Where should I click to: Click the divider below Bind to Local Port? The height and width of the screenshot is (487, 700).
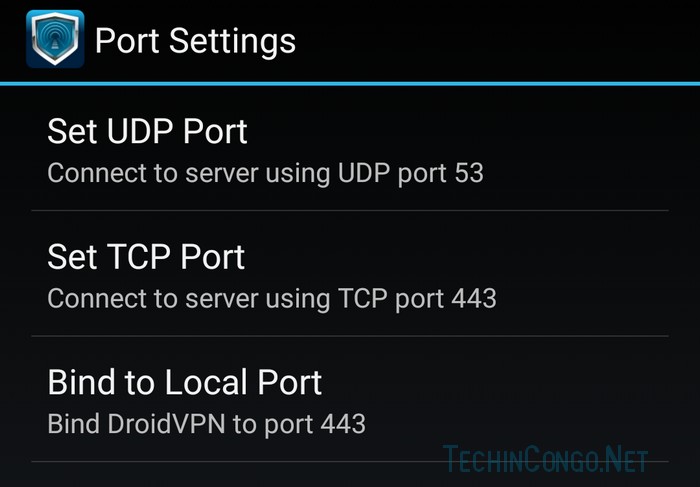click(x=350, y=461)
